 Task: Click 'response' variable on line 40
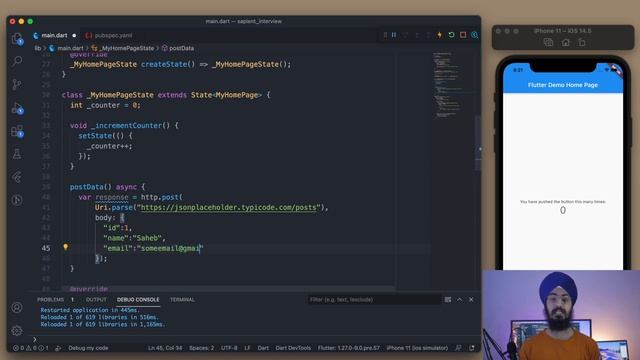click(x=111, y=197)
